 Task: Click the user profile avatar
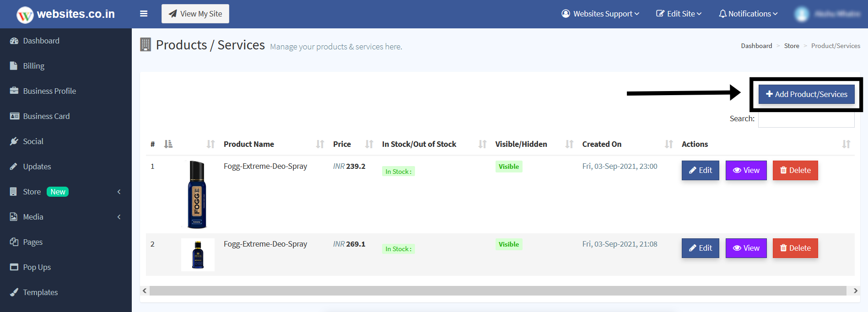point(802,14)
